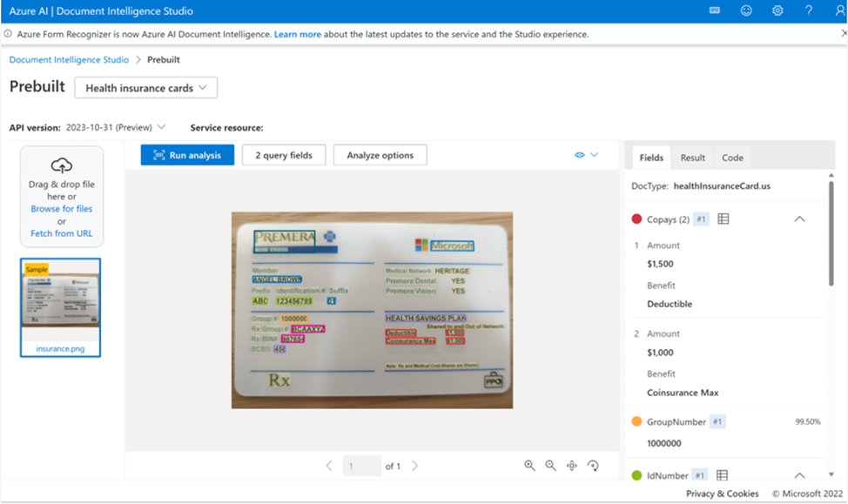
Task: Click the IdNumber #1 page badge
Action: pyautogui.click(x=700, y=475)
